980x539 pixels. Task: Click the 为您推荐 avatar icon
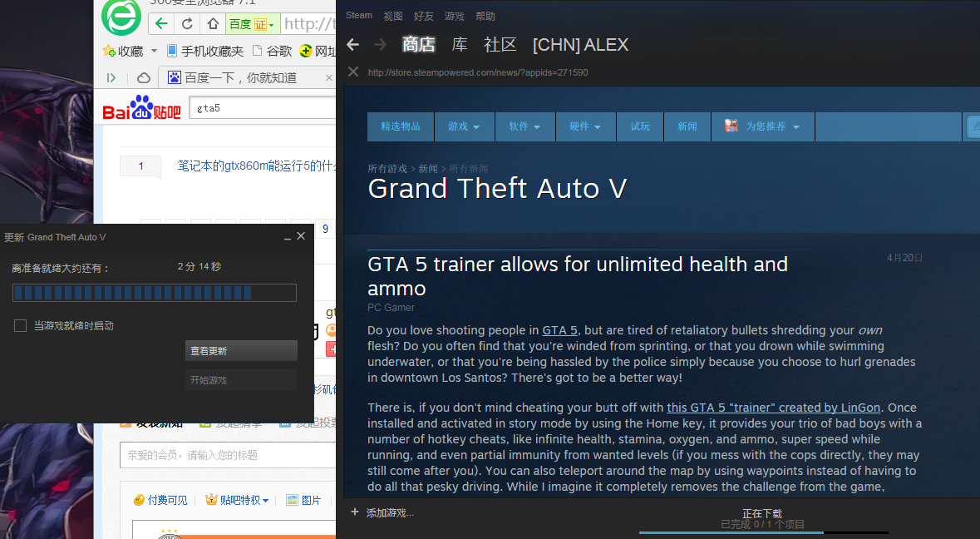pyautogui.click(x=731, y=126)
